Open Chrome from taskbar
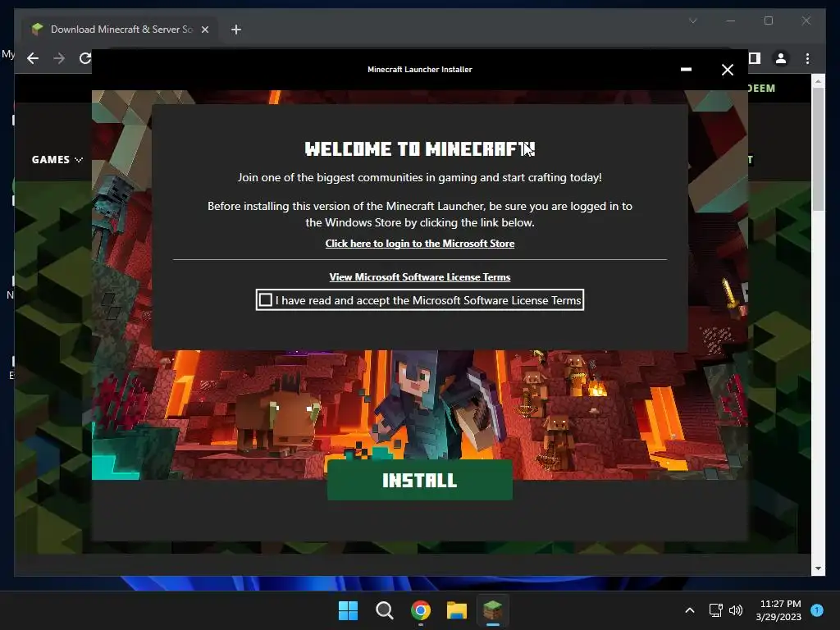 click(x=421, y=610)
